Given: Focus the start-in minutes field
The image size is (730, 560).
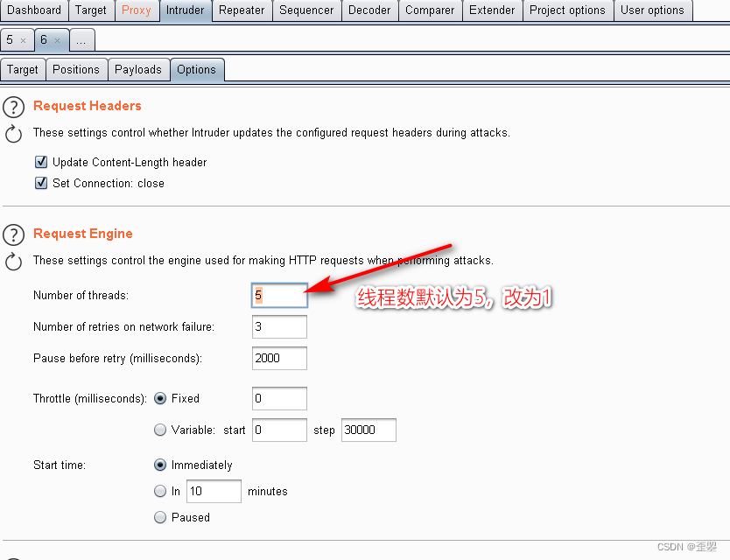Looking at the screenshot, I should (214, 491).
